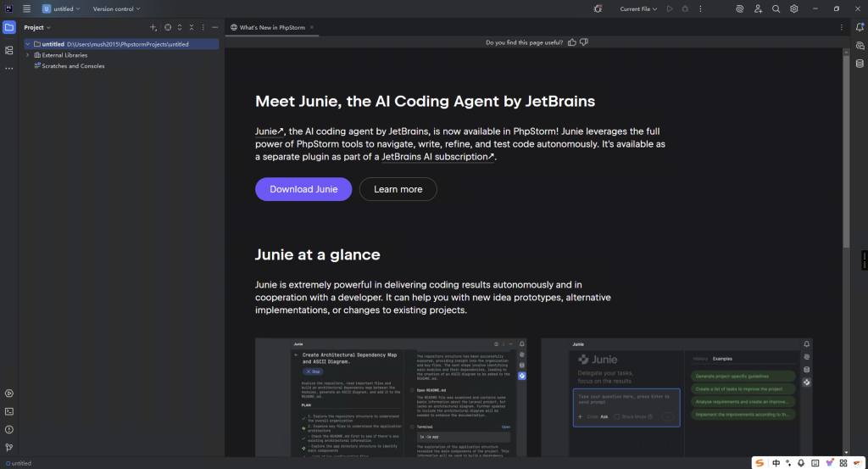The width and height of the screenshot is (868, 469).
Task: Click the New File or Directory plus icon
Action: [x=153, y=27]
